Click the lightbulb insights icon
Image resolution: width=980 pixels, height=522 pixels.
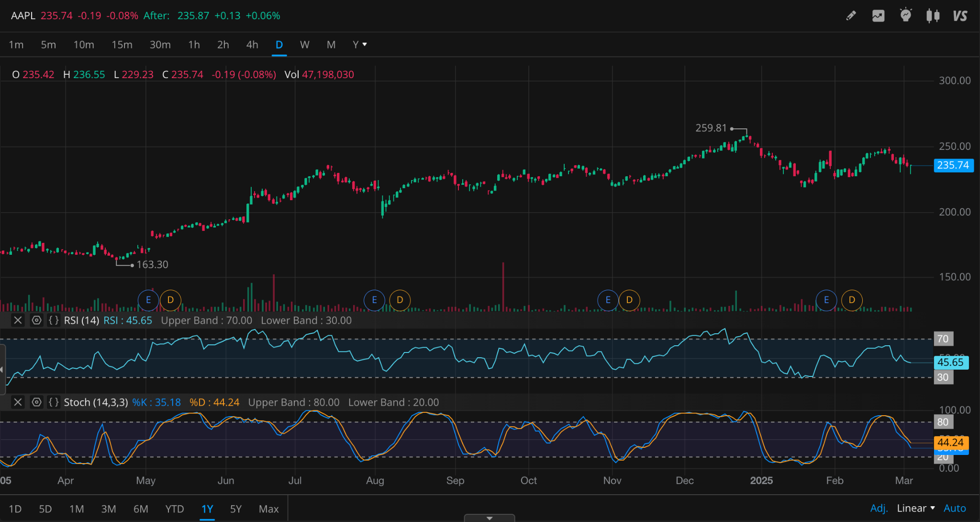[905, 16]
